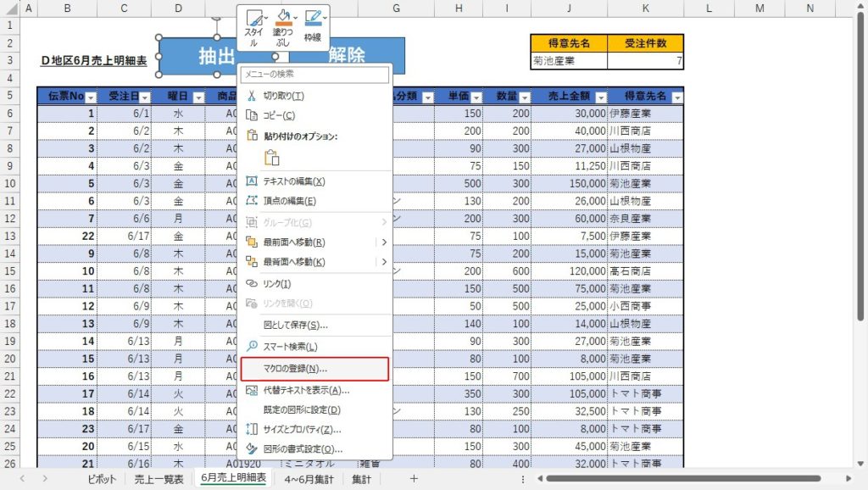Expand the Send to Back (最背面へ移動) submenu arrow
The height and width of the screenshot is (490, 868).
(x=385, y=262)
